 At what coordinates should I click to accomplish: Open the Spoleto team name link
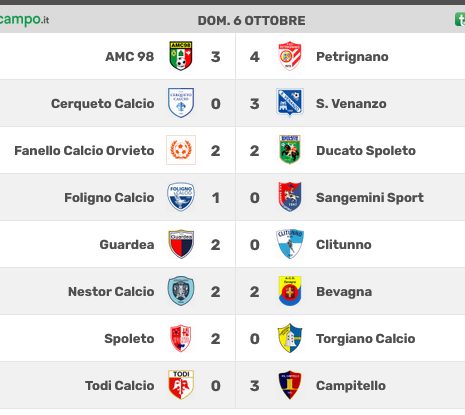pos(129,339)
